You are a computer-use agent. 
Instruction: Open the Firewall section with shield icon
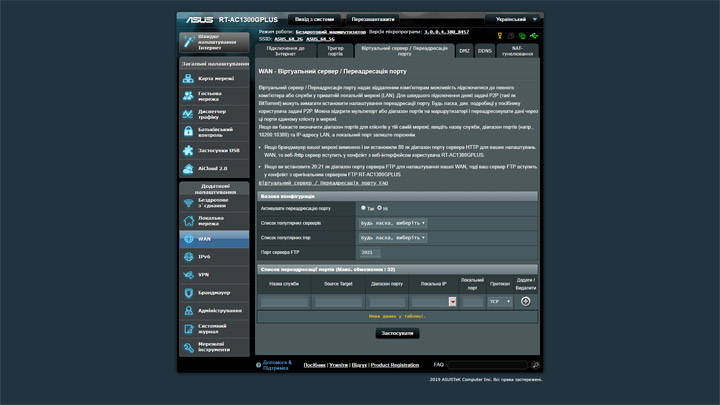tap(214, 292)
